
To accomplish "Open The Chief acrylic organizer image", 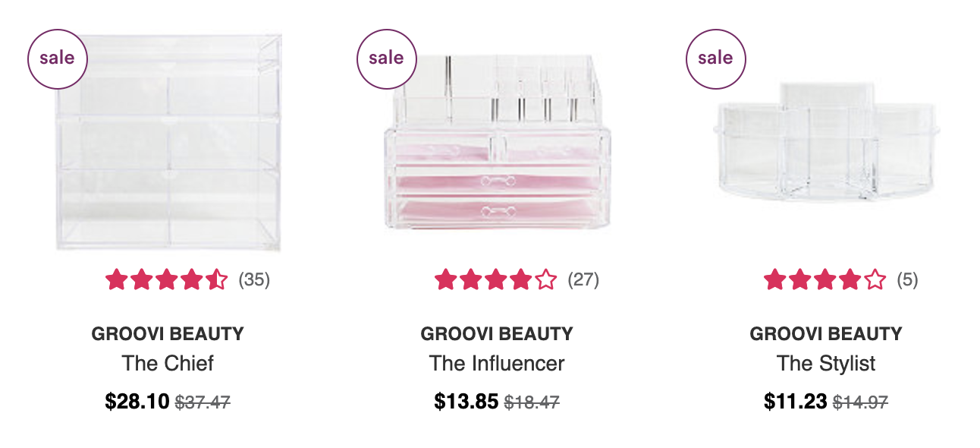I will (168, 142).
